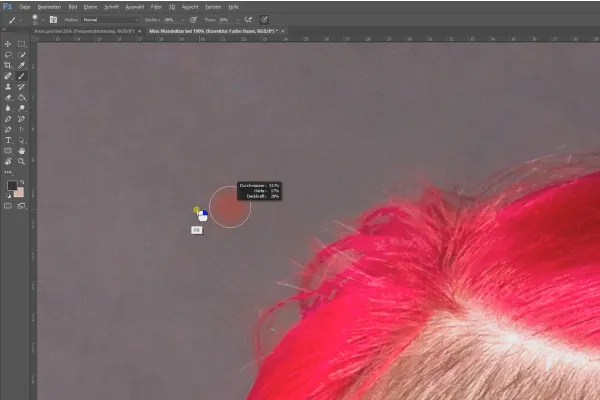The height and width of the screenshot is (400, 600).
Task: Select the Rectangle shape tool
Action: click(8, 151)
